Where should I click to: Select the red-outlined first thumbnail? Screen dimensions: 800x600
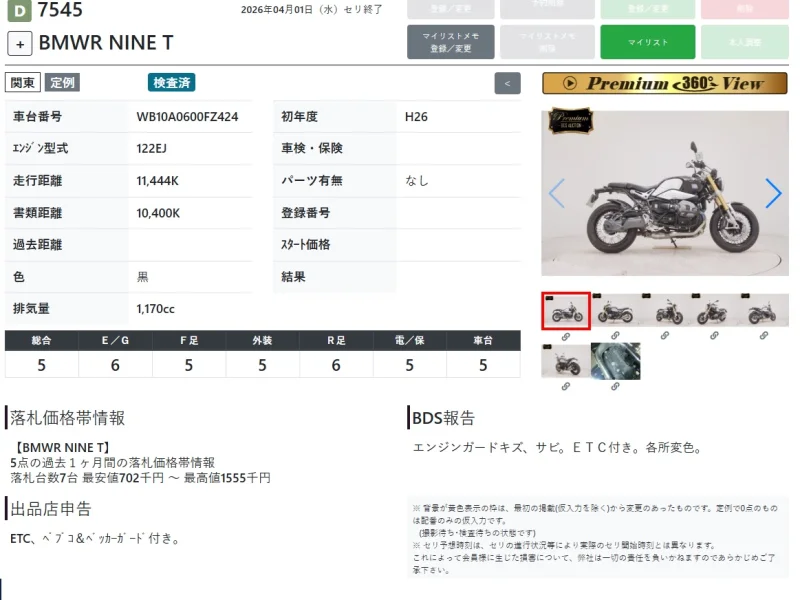pyautogui.click(x=566, y=311)
